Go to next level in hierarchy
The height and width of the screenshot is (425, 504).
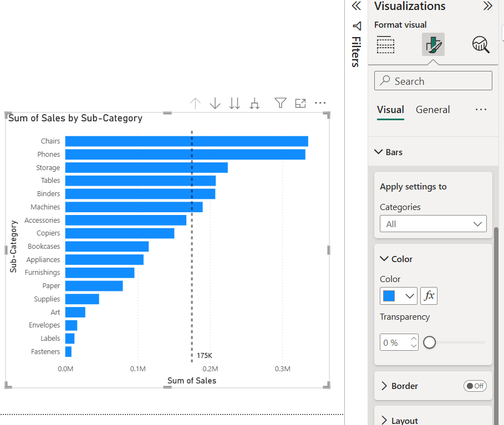(235, 103)
